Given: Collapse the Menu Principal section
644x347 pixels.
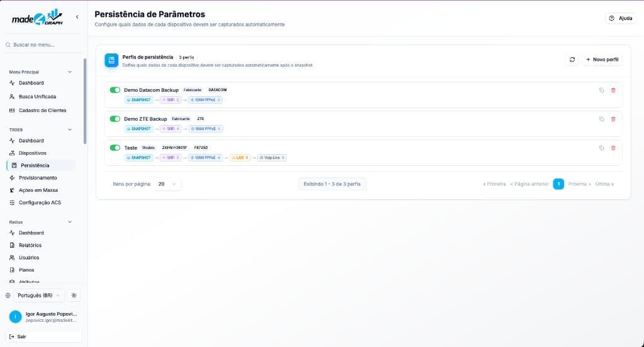Looking at the screenshot, I should (70, 72).
